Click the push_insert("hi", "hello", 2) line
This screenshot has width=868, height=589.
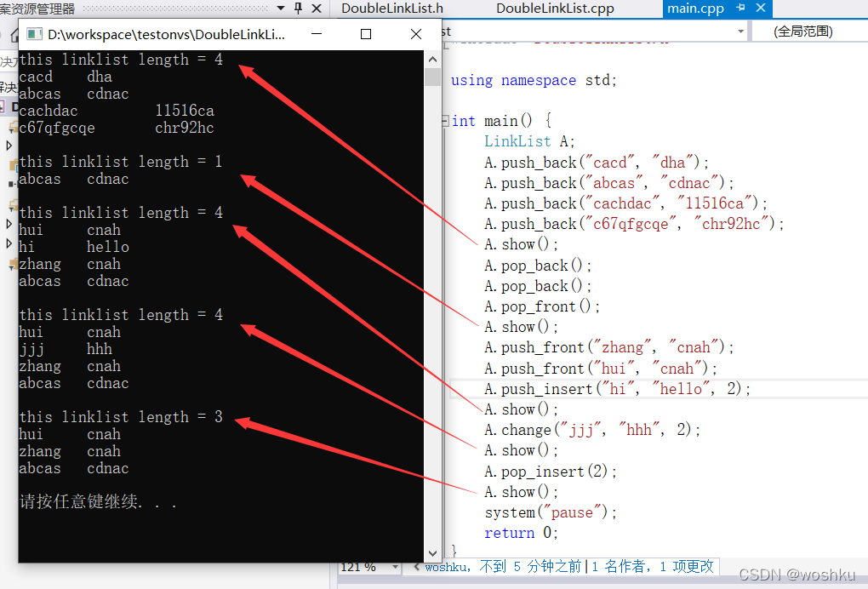(617, 389)
